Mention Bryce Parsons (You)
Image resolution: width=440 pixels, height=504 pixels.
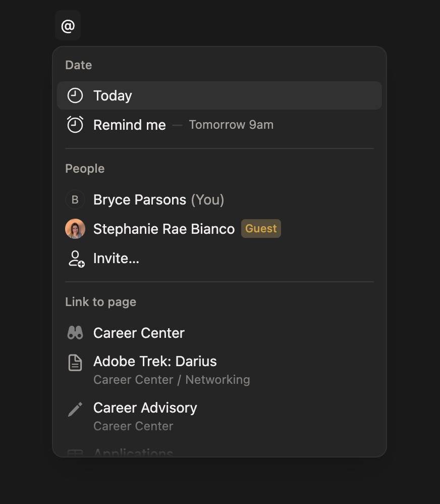[158, 199]
